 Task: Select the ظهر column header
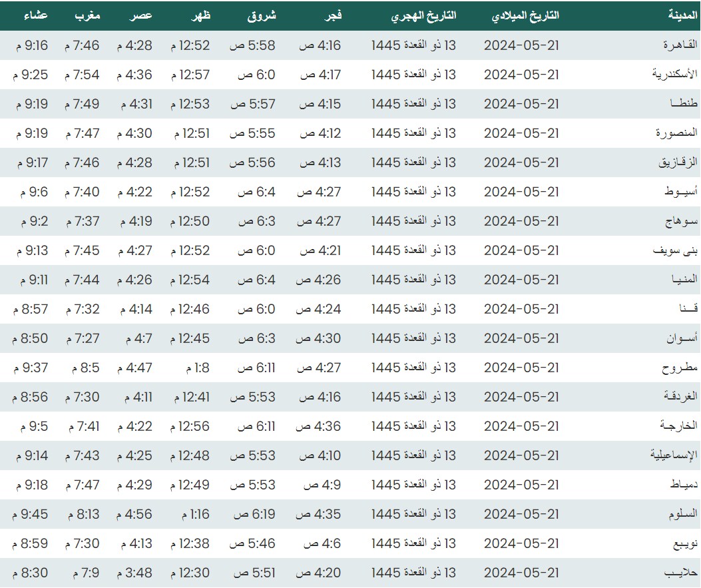coord(200,15)
